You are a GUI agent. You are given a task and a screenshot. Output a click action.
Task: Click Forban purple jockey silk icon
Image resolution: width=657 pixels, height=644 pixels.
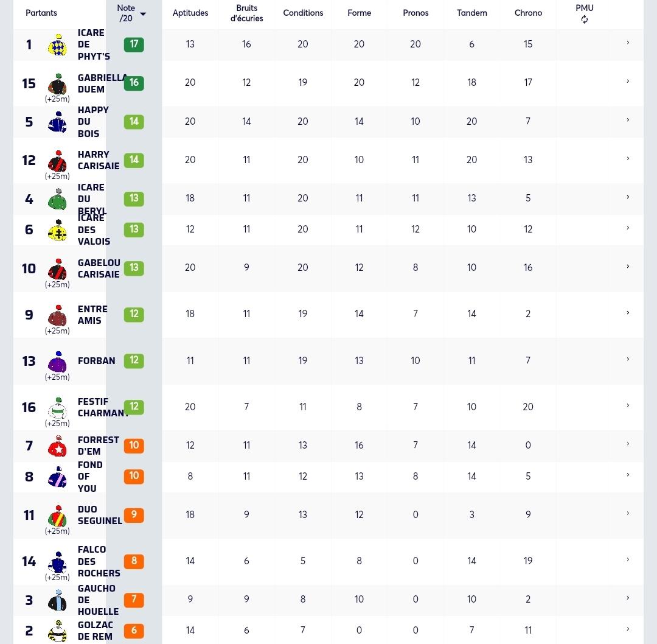(x=58, y=362)
